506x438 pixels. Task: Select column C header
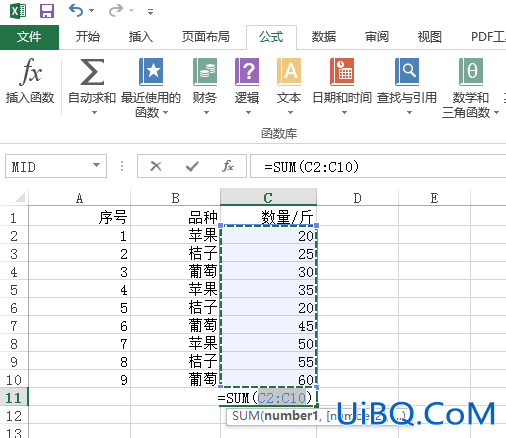click(x=268, y=198)
